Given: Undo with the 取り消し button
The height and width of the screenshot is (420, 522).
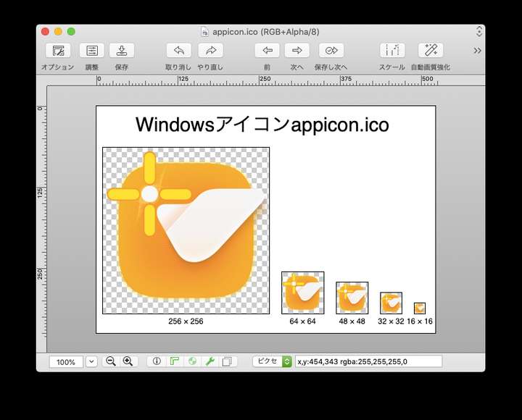Looking at the screenshot, I should pos(179,51).
